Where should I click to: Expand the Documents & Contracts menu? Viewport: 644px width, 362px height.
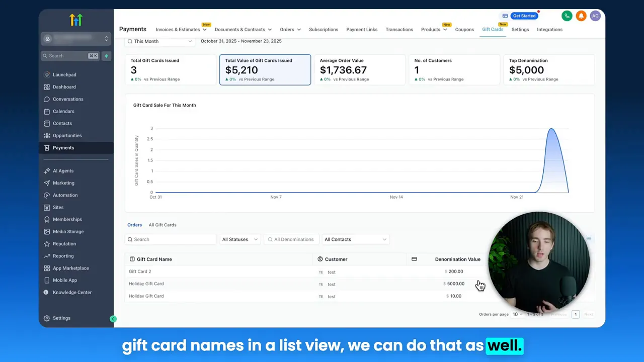(x=243, y=30)
